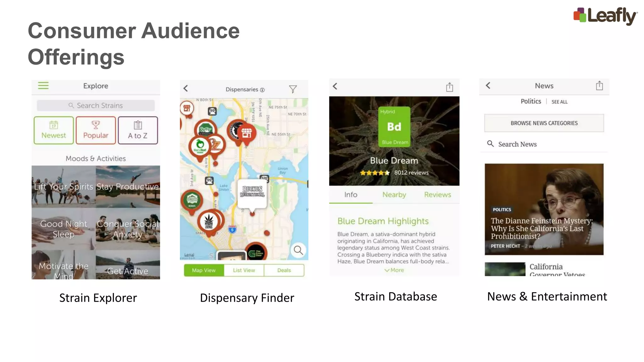Switch to the Nearby tab

click(x=394, y=195)
